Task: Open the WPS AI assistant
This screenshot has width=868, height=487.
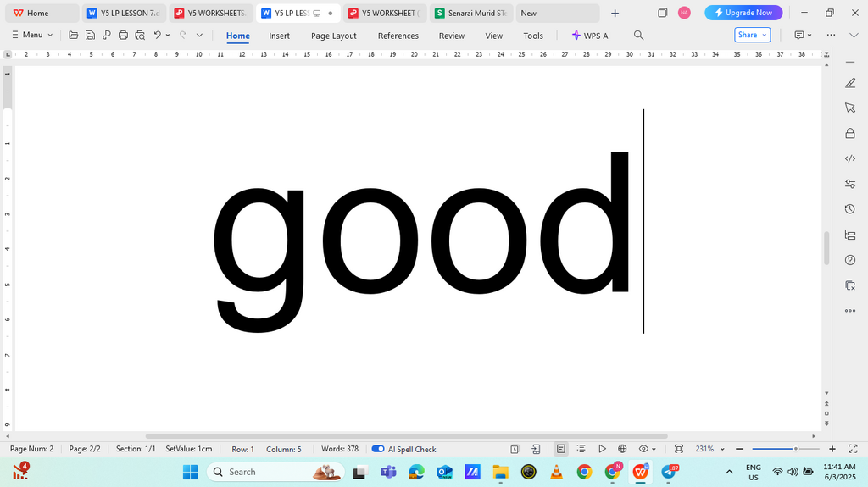Action: [591, 36]
